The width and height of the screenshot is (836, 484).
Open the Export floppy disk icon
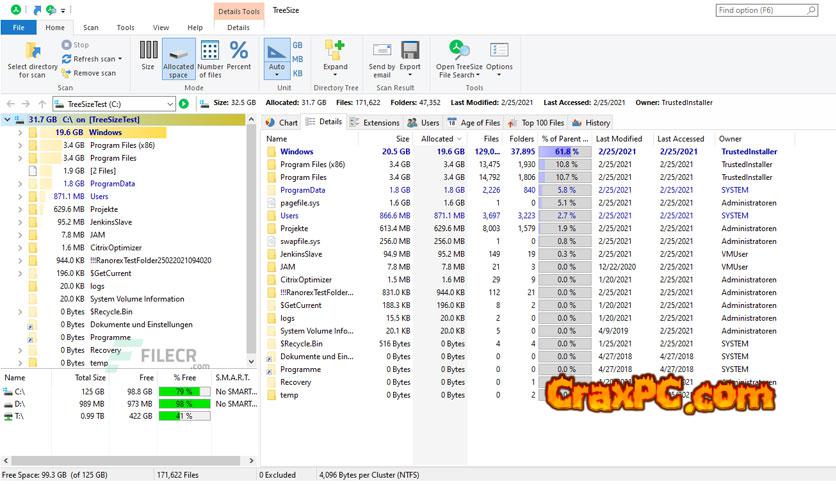point(410,51)
